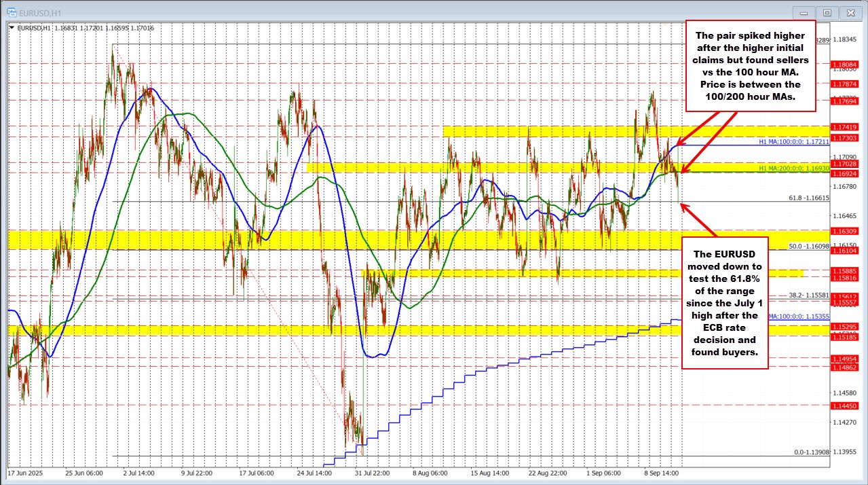Select the 61.8 - 1.16615 Fibonacci label
Image resolution: width=868 pixels, height=485 pixels.
[x=809, y=197]
